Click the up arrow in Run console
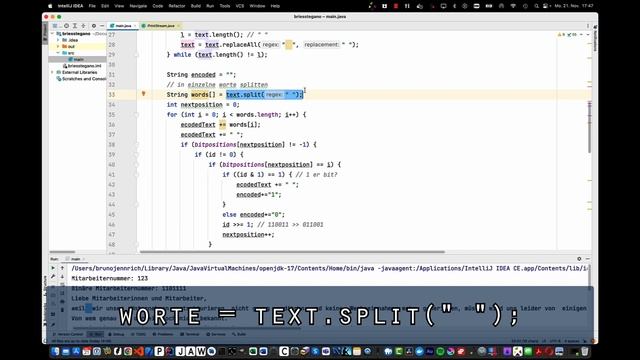 [62, 268]
